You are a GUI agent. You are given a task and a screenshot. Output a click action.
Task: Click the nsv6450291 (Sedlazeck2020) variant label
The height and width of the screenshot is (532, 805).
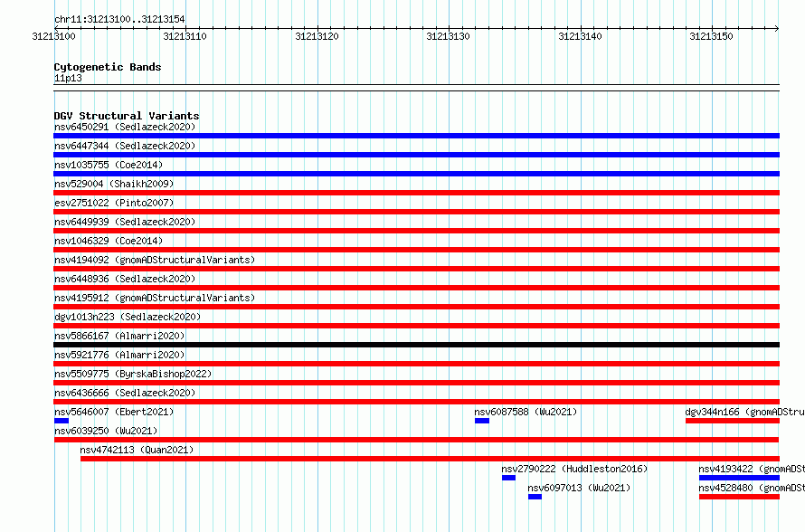125,127
